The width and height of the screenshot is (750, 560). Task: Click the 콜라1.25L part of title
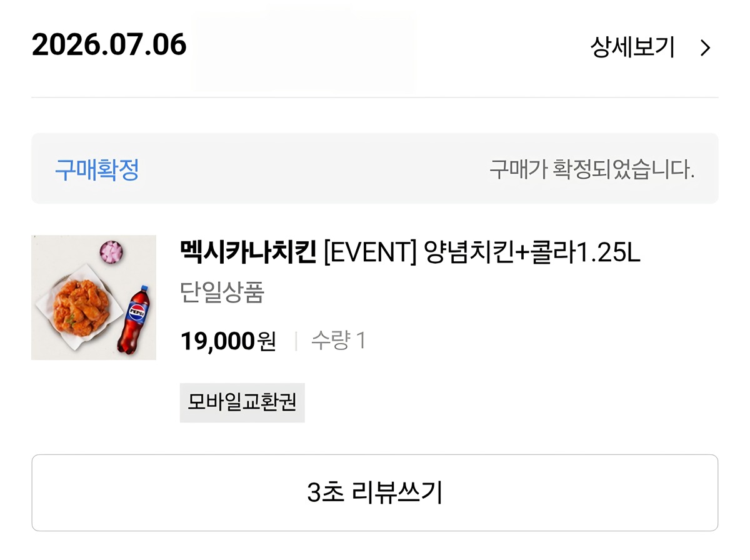pyautogui.click(x=586, y=253)
